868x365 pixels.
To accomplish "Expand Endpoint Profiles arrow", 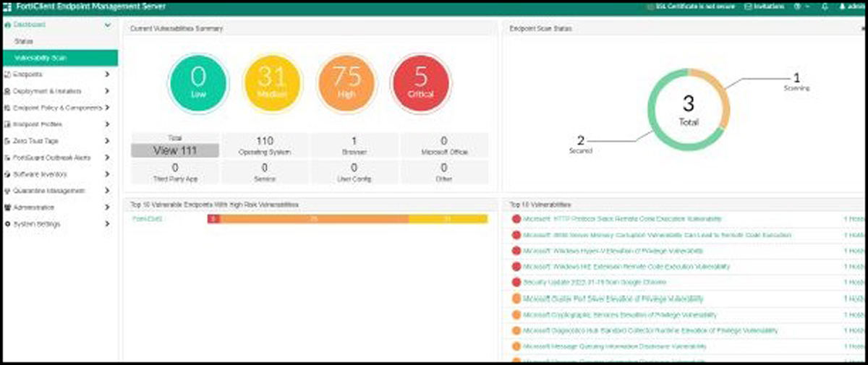I will point(107,124).
